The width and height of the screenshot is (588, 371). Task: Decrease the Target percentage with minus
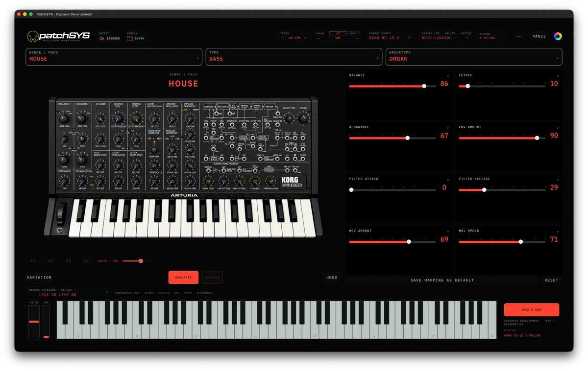(x=318, y=38)
